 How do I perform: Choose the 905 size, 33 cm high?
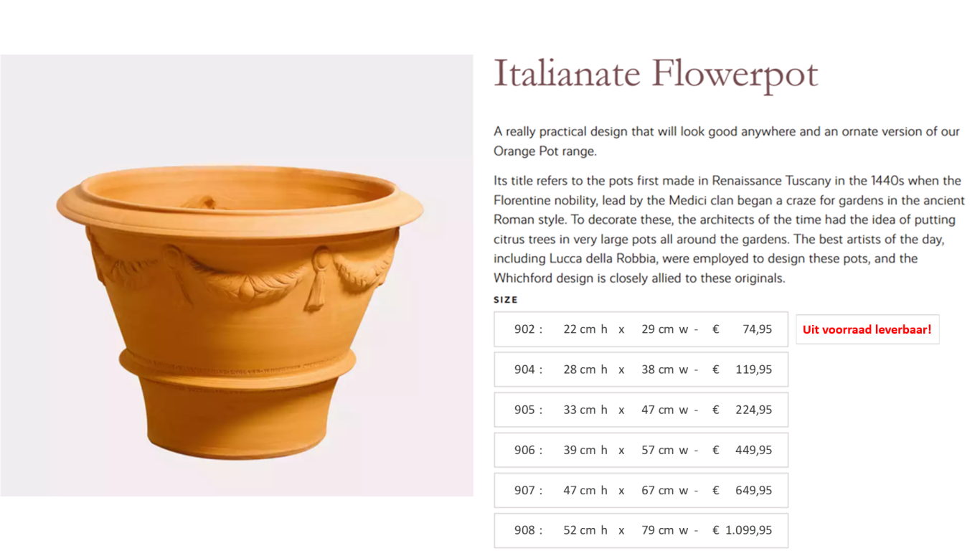tap(641, 410)
